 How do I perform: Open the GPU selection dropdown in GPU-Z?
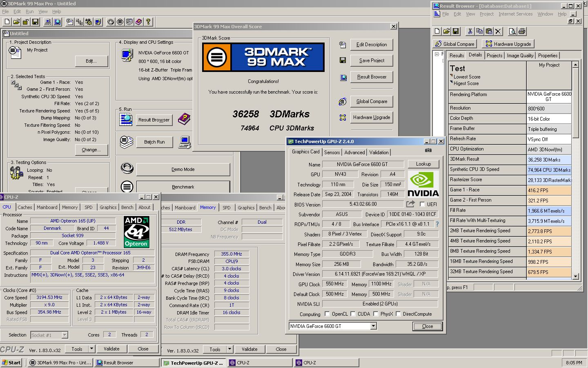coord(373,326)
